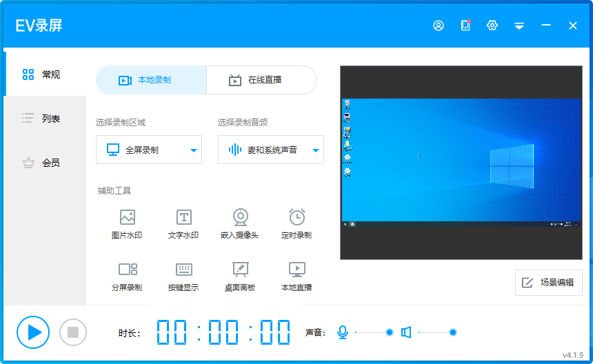Open the settings gear icon
The width and height of the screenshot is (593, 364).
(x=492, y=26)
